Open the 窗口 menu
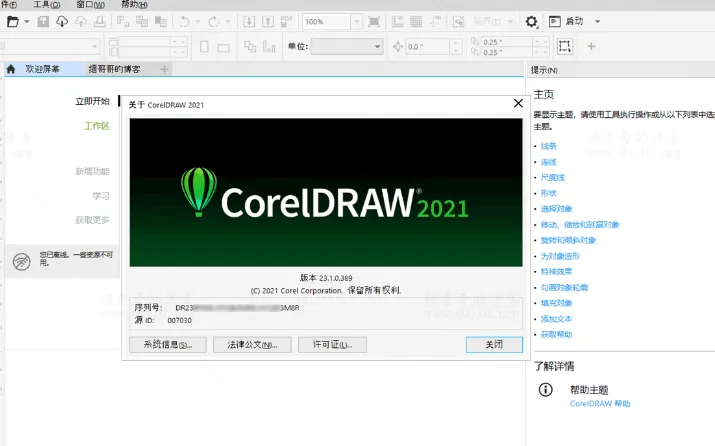The image size is (715, 446). [x=90, y=5]
